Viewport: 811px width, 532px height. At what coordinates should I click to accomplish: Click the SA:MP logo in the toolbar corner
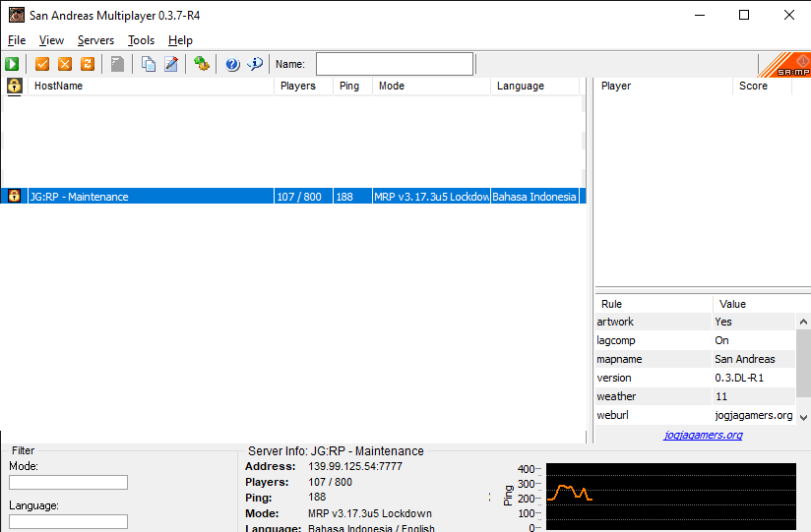pos(784,65)
